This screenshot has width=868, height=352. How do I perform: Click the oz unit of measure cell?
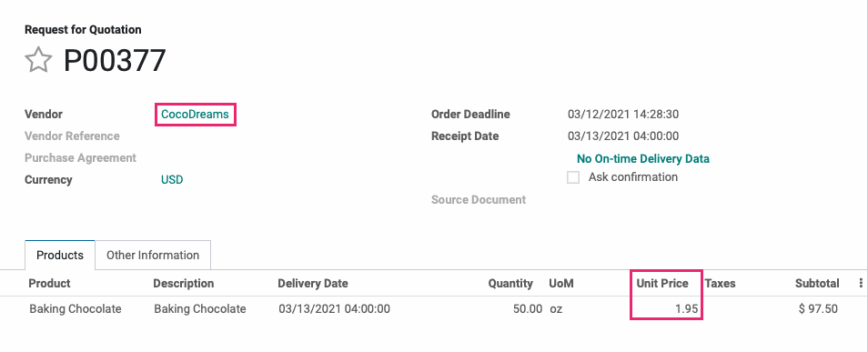556,309
